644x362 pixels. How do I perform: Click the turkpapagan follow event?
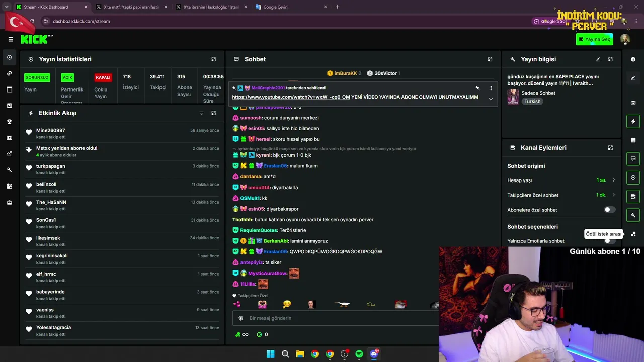(x=123, y=169)
